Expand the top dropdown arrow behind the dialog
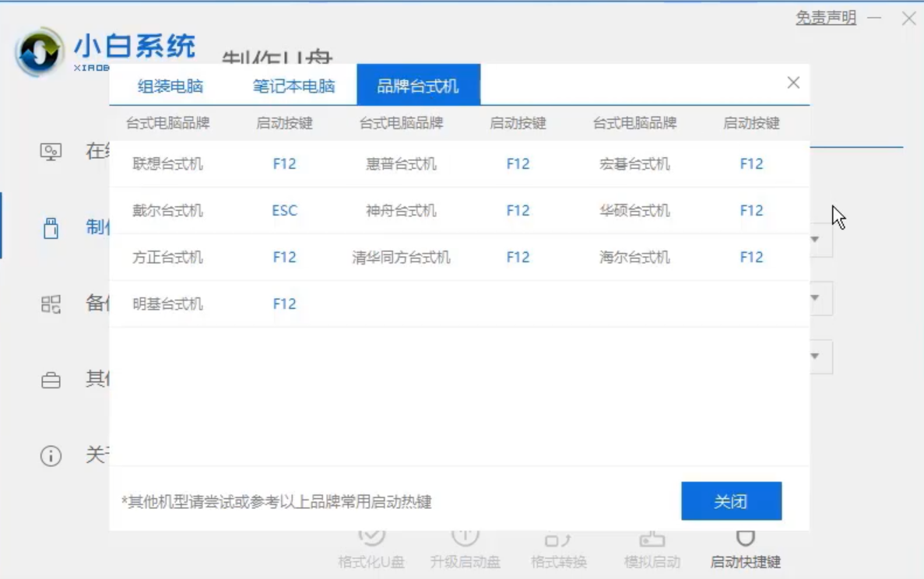This screenshot has width=924, height=579. [815, 239]
